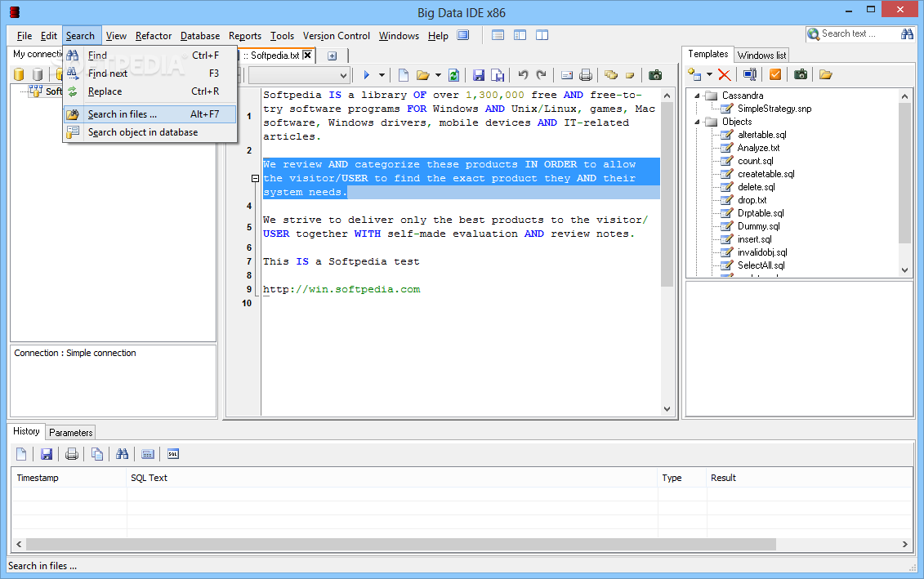Click the stacked yellow notes icon

[611, 75]
